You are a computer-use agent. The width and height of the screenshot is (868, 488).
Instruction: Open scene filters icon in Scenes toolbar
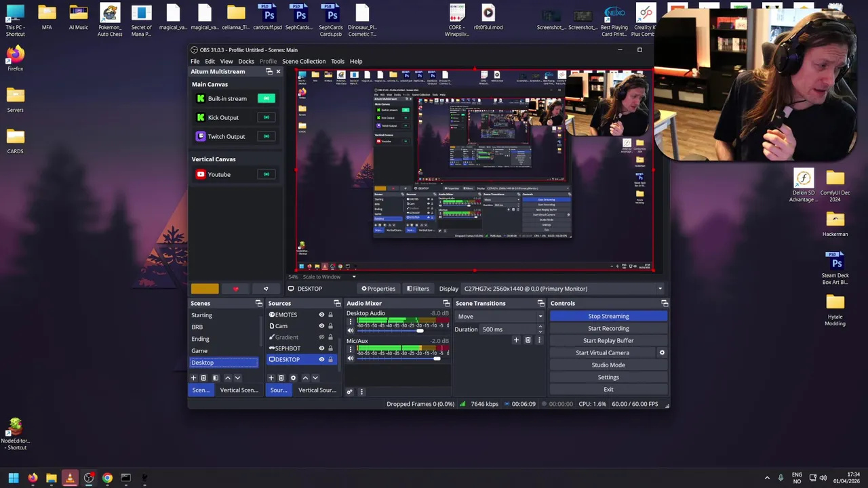point(216,378)
